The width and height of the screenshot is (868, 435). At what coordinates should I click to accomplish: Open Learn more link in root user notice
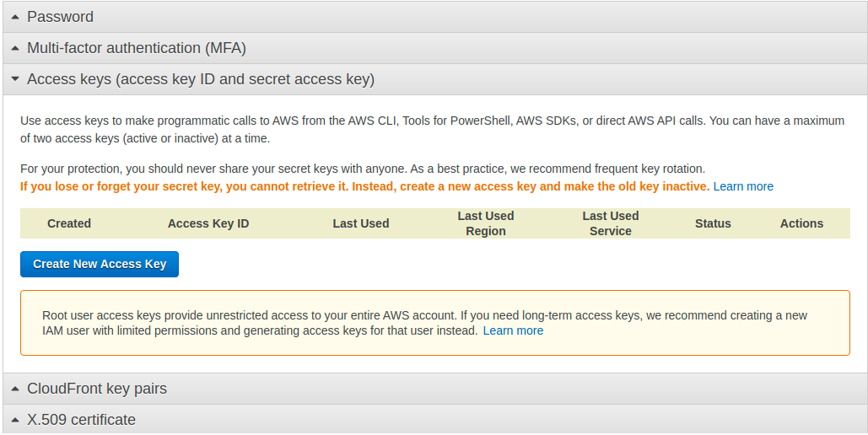pyautogui.click(x=513, y=330)
